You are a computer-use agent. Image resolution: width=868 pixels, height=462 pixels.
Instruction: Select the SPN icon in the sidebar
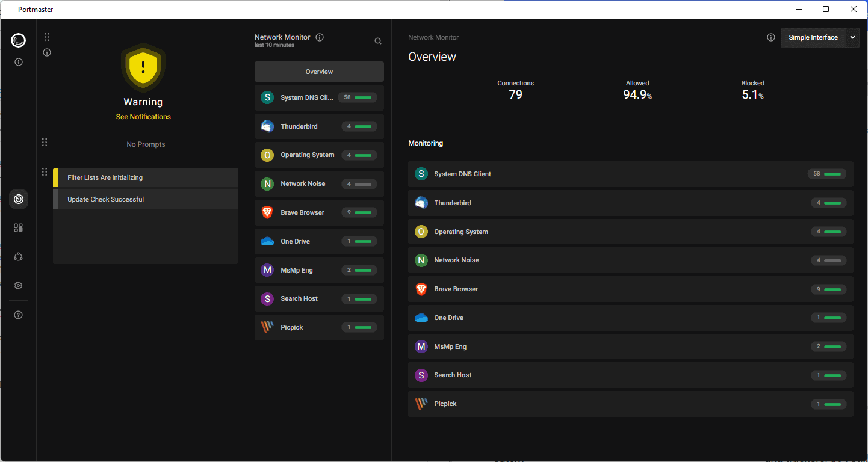18,256
